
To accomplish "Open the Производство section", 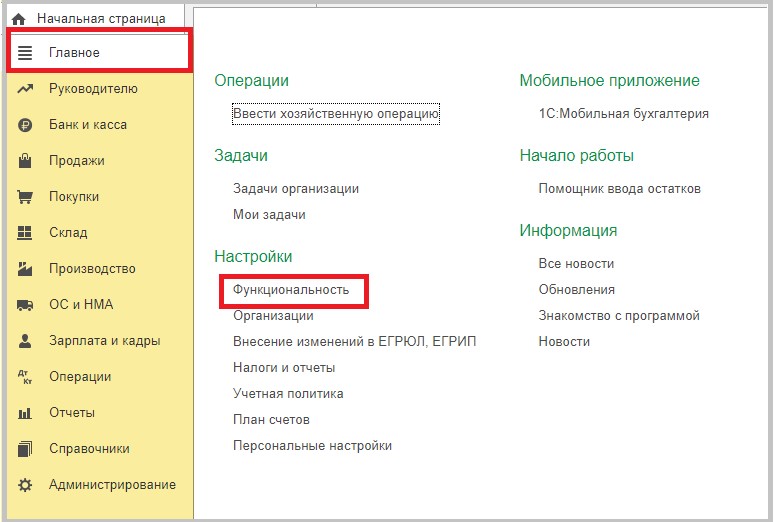I will point(92,268).
